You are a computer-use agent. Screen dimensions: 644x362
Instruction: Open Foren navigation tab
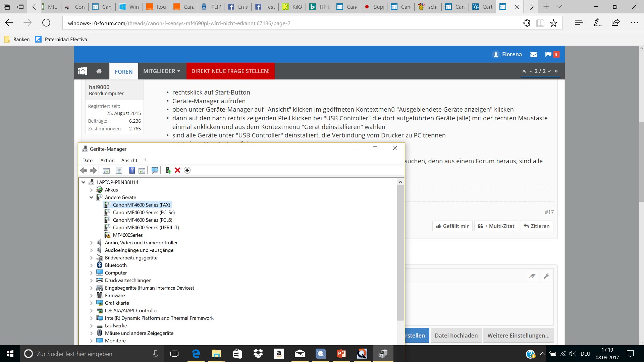point(123,71)
